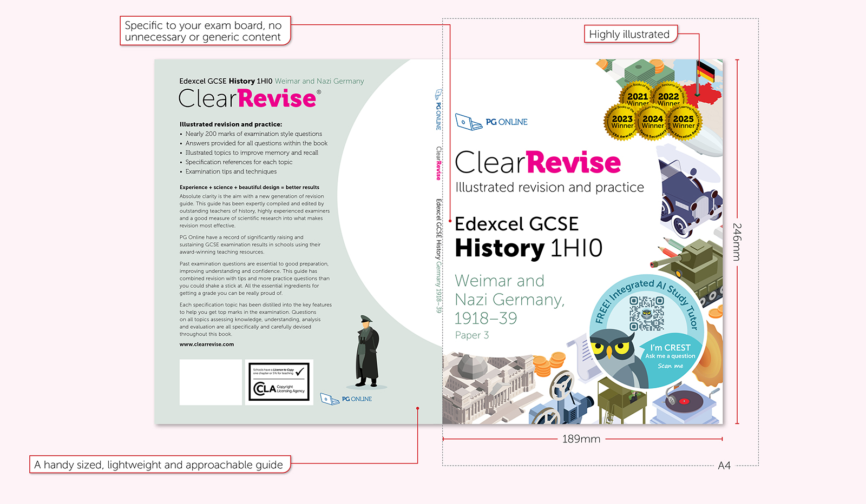Click the soldier figure on back cover

click(x=368, y=352)
